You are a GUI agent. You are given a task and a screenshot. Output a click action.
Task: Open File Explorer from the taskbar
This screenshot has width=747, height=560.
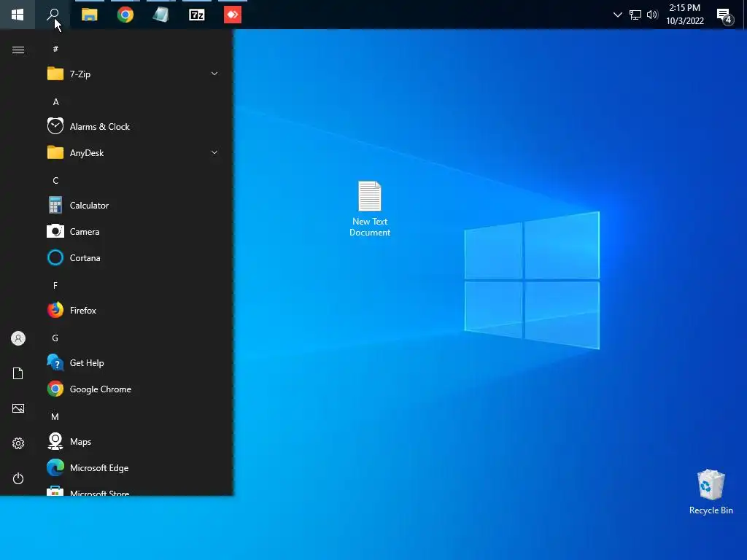89,15
